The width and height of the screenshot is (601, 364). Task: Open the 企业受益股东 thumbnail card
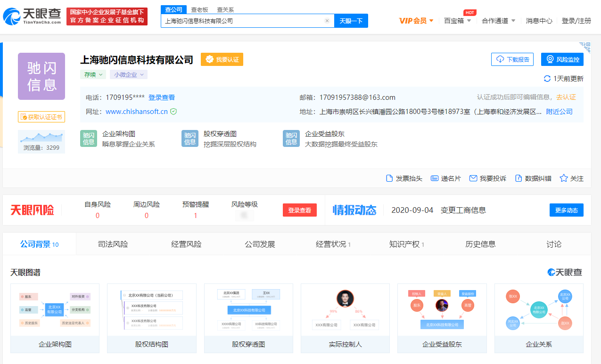pos(442,318)
